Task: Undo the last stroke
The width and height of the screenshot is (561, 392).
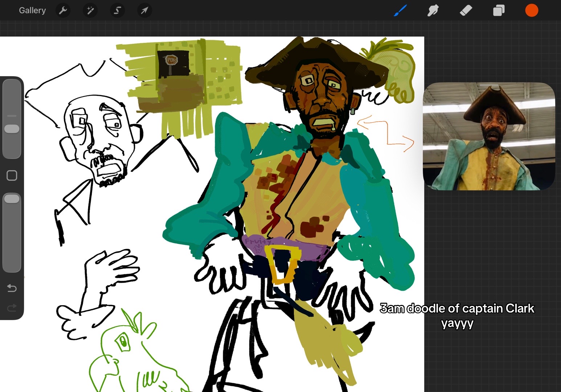Action: (12, 288)
